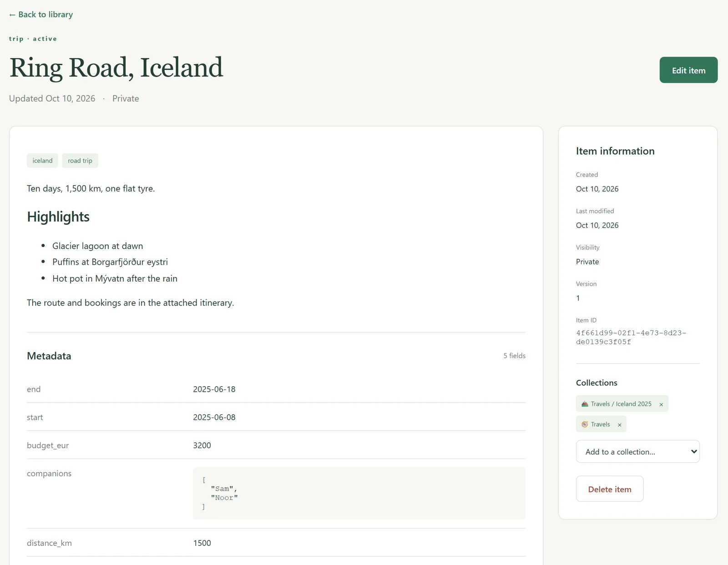Select the iceland tag
The width and height of the screenshot is (728, 565).
tap(42, 161)
